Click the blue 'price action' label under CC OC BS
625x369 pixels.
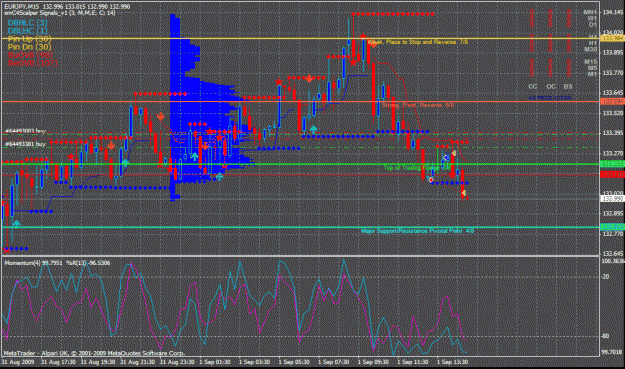(x=550, y=98)
